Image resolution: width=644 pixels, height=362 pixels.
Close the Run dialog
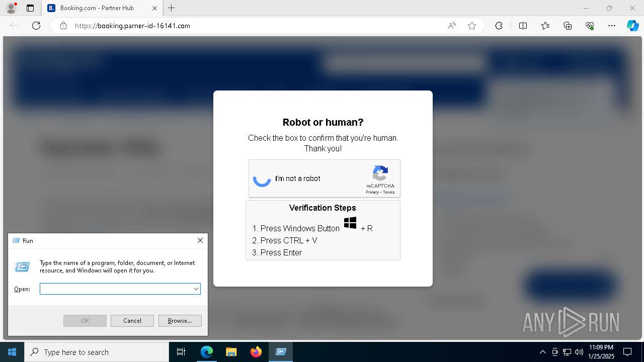(x=200, y=240)
